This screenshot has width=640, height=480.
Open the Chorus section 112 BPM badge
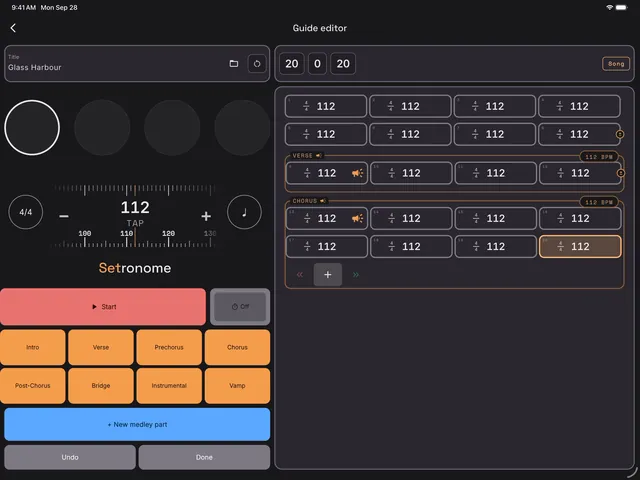click(x=599, y=202)
